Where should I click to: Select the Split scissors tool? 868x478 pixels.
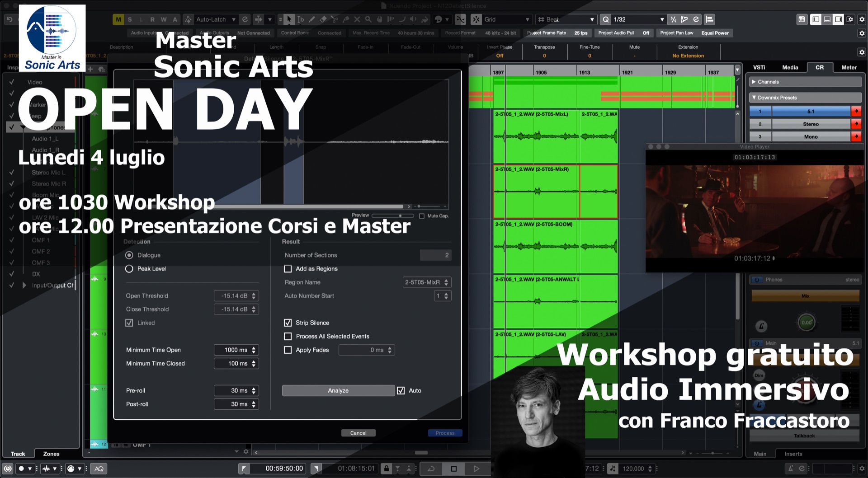(335, 19)
